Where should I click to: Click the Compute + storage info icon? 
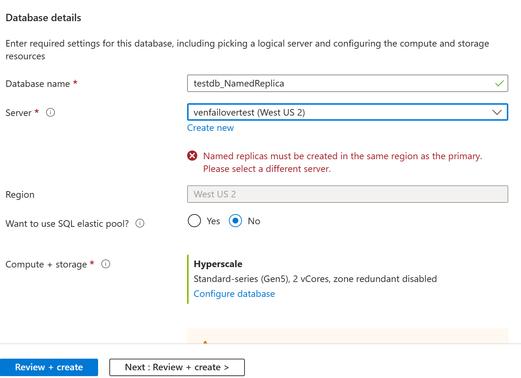(106, 264)
